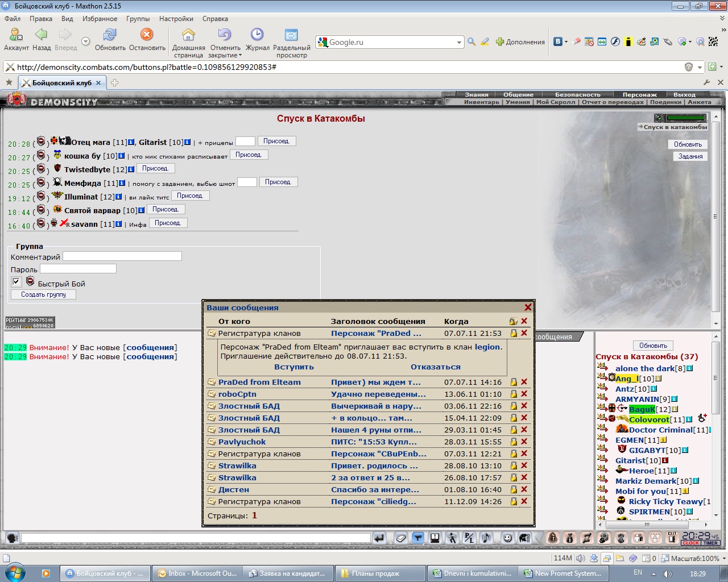Click the Аккаунт account icon
The width and height of the screenshot is (728, 582).
(16, 39)
